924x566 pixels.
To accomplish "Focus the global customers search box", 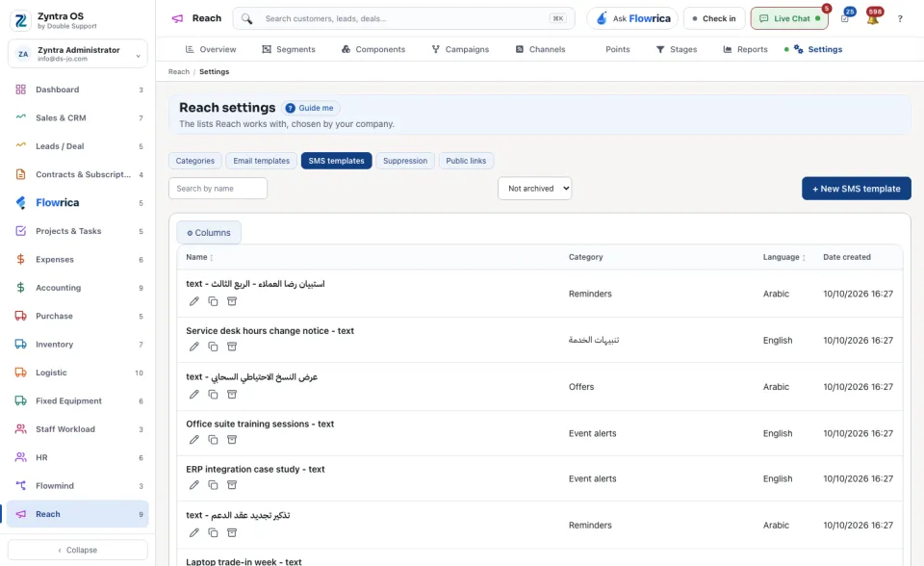I will (403, 19).
